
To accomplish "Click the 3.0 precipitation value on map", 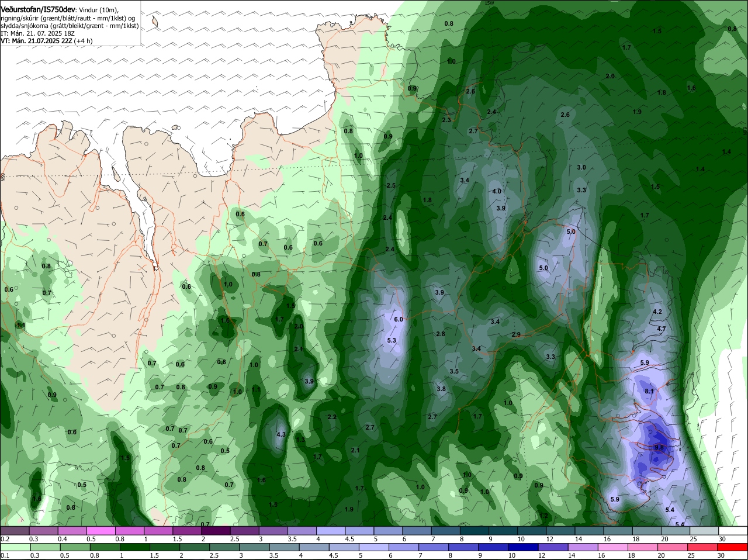I will [581, 167].
